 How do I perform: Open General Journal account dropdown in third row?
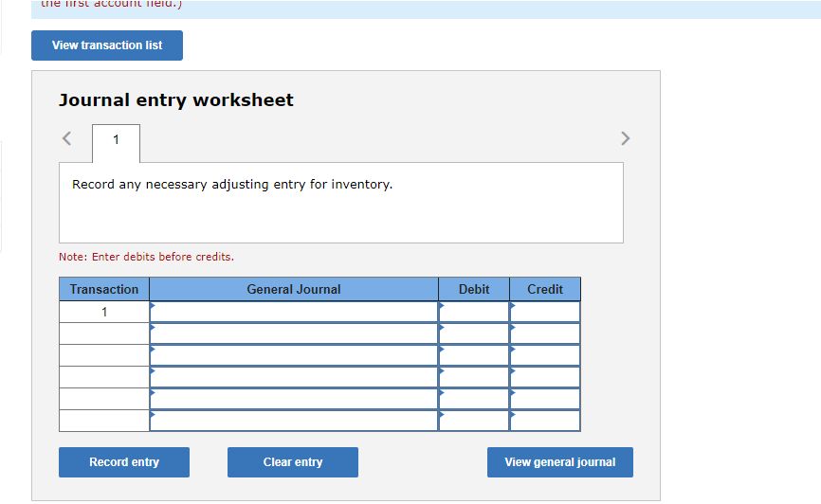(x=294, y=356)
